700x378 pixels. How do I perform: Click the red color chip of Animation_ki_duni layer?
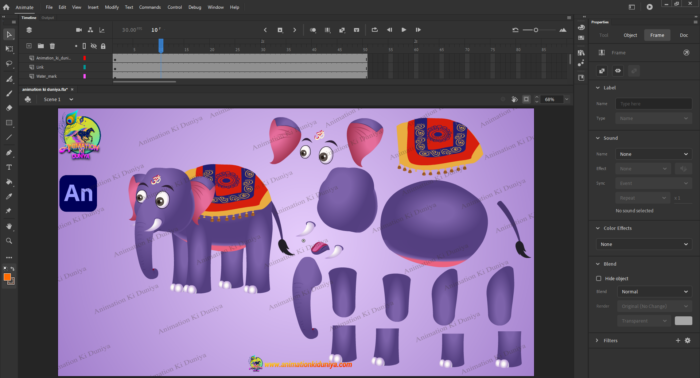pyautogui.click(x=84, y=58)
